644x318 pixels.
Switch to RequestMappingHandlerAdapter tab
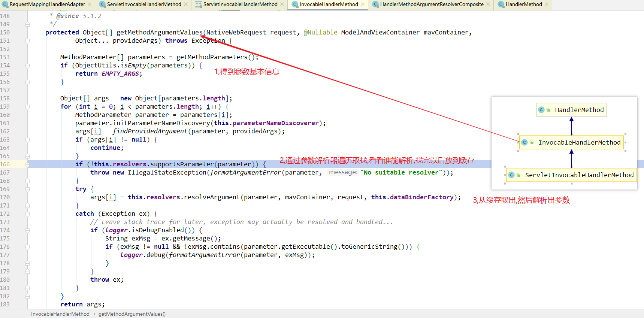point(47,4)
